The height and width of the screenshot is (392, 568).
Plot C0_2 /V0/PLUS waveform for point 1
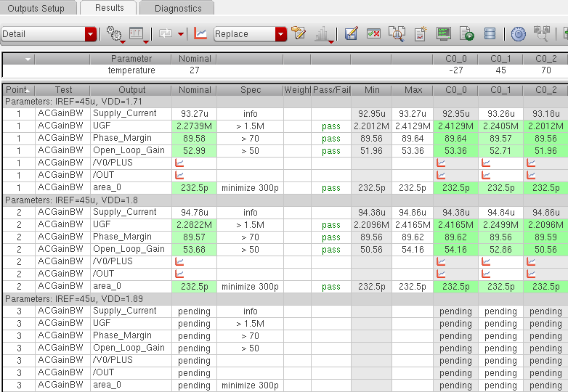(531, 163)
